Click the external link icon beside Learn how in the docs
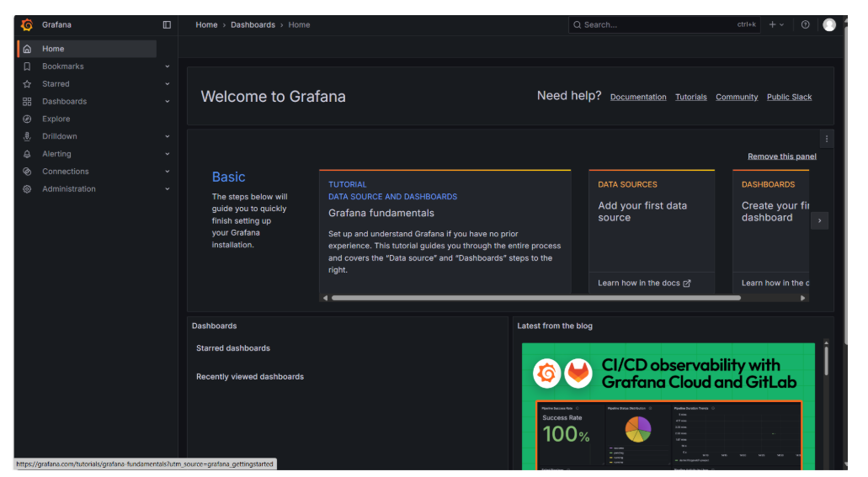The height and width of the screenshot is (477, 868). 687,284
